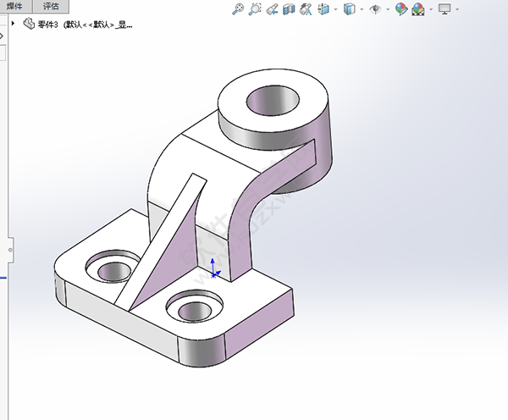Click the View Orientation cube icon
The image size is (508, 420).
(x=323, y=9)
